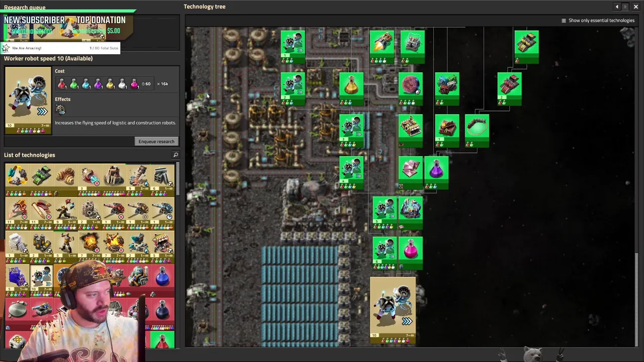Open the machine node beside robot speed 5

[411, 213]
